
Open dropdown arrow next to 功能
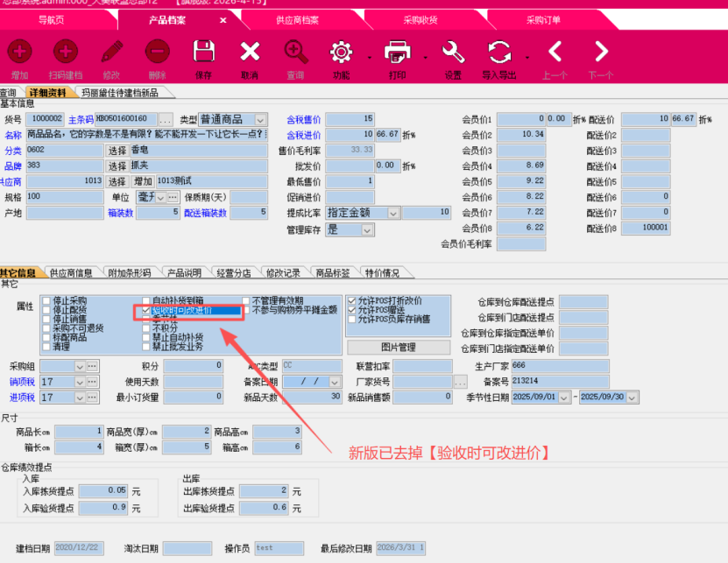[x=370, y=58]
